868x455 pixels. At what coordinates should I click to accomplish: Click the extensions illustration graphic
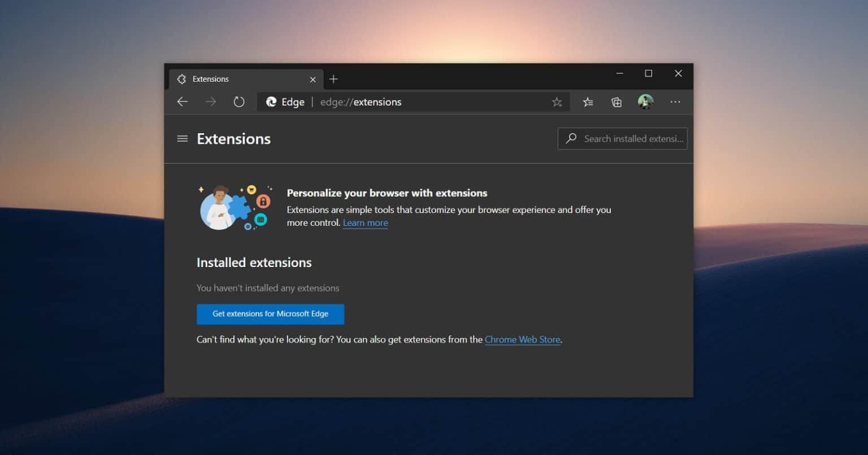[x=236, y=207]
